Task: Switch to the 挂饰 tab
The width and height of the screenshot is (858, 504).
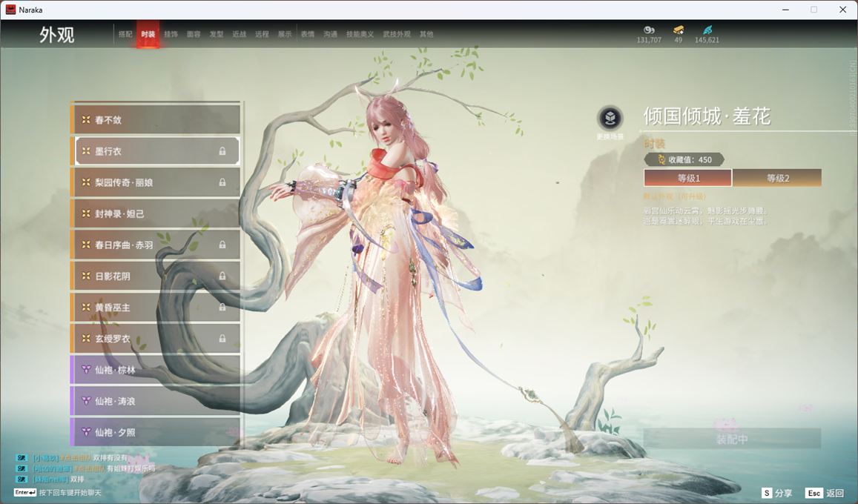Action: click(171, 34)
